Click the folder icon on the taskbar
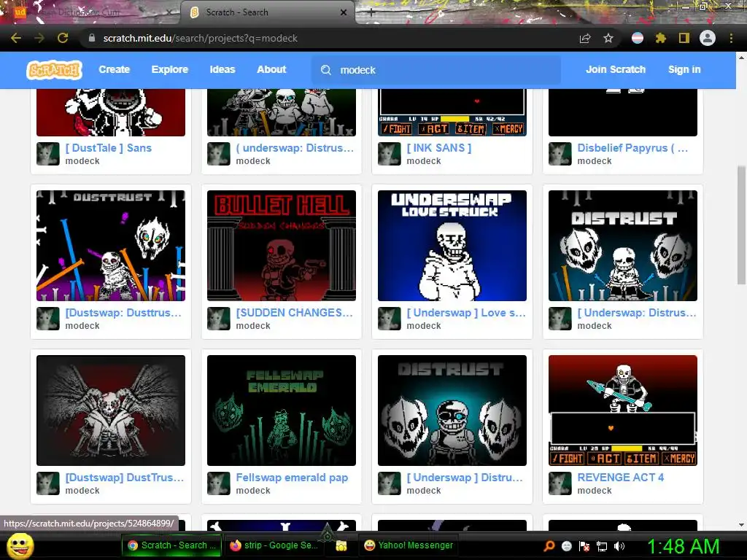This screenshot has height=560, width=747. click(341, 545)
